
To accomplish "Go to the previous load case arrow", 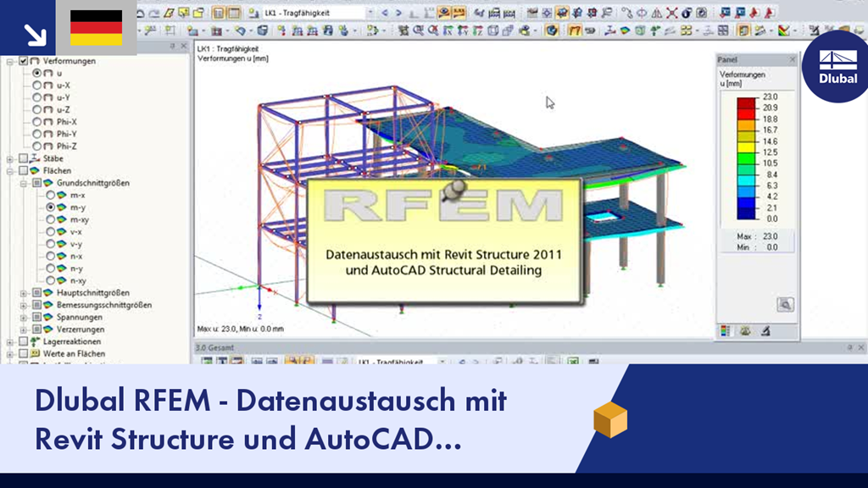I will pyautogui.click(x=385, y=13).
